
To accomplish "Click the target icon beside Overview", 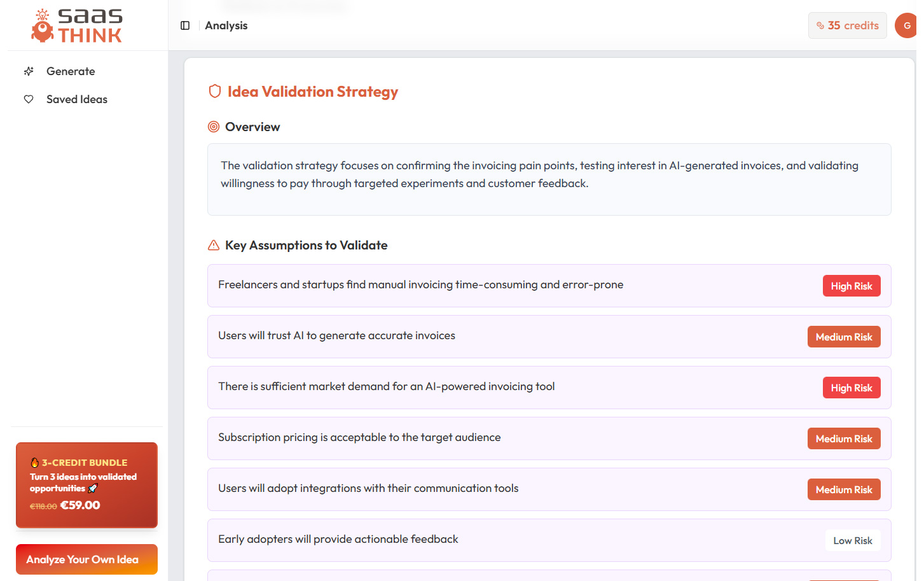I will 214,127.
